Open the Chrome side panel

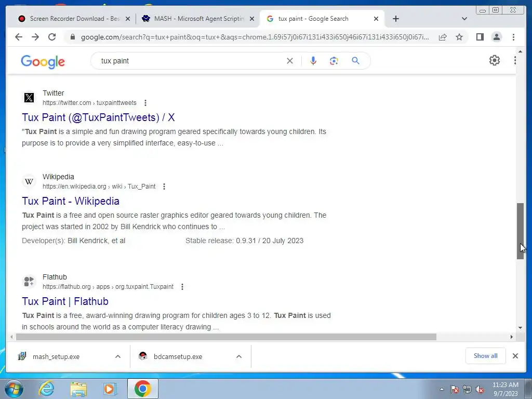(480, 37)
